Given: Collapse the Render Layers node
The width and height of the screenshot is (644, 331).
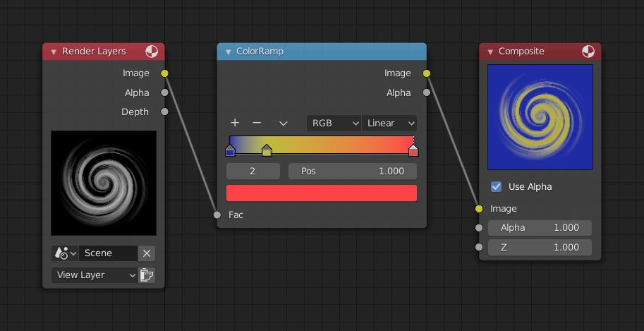Looking at the screenshot, I should [54, 52].
